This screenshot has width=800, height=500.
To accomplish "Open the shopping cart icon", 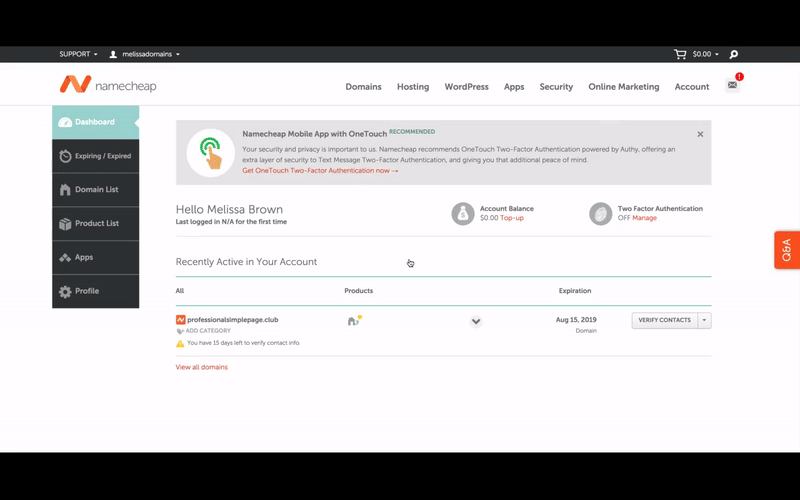I will tap(681, 54).
